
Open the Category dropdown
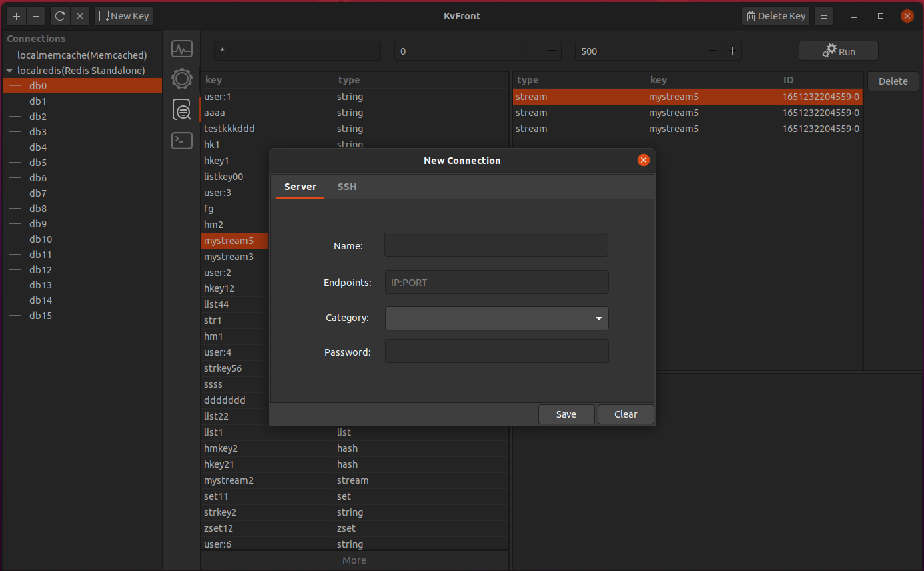click(497, 318)
